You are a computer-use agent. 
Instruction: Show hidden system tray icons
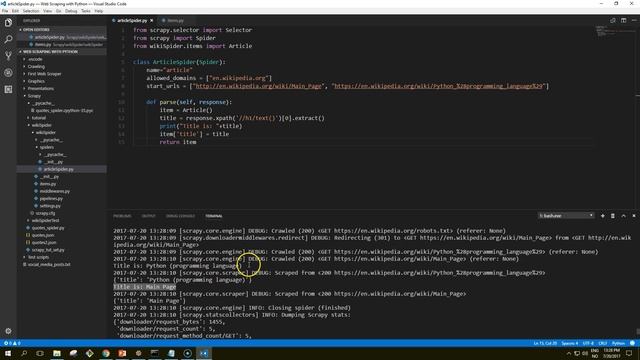[x=569, y=353]
